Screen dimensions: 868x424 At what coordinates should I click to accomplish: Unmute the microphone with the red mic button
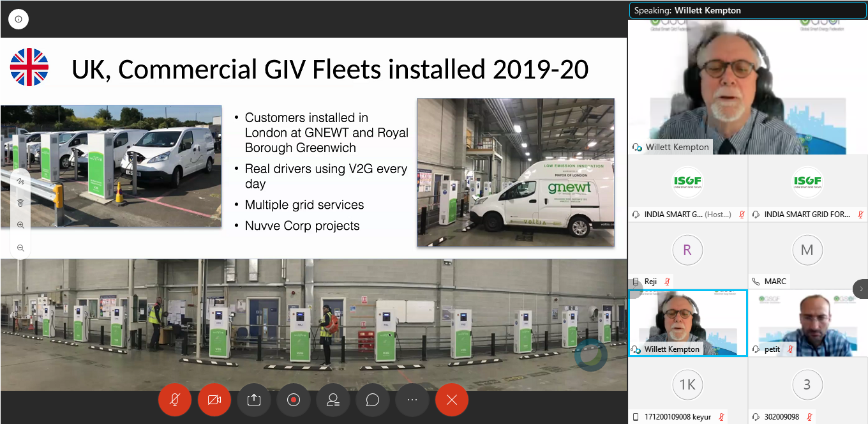174,400
